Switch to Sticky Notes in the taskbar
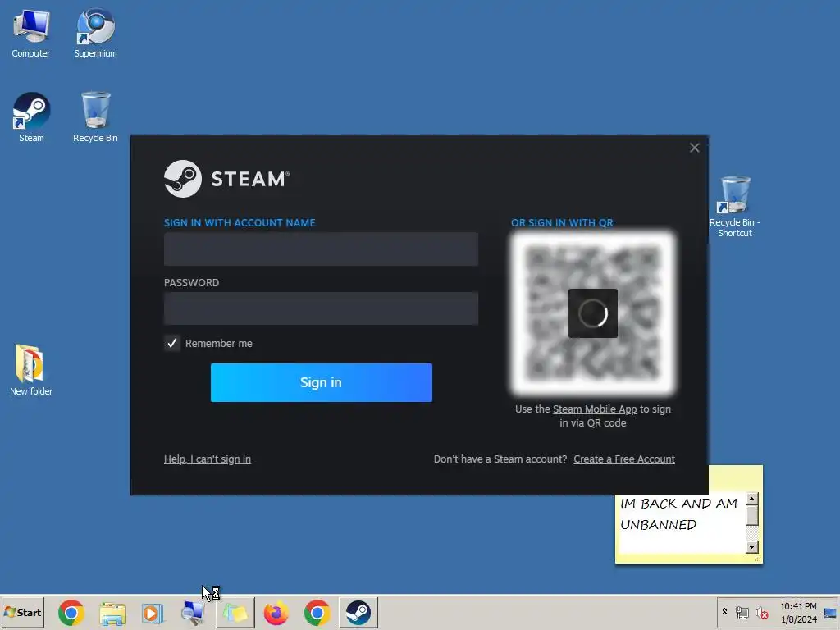The width and height of the screenshot is (840, 630). click(235, 613)
